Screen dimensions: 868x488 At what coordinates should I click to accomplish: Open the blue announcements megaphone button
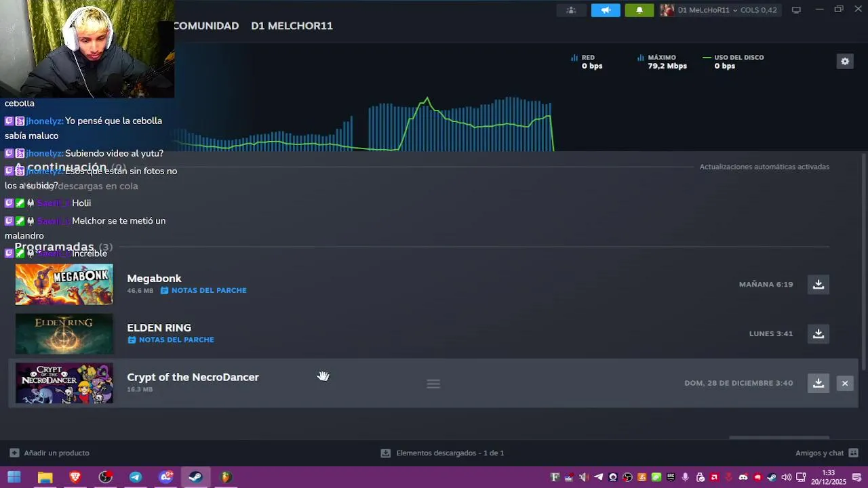pyautogui.click(x=606, y=10)
